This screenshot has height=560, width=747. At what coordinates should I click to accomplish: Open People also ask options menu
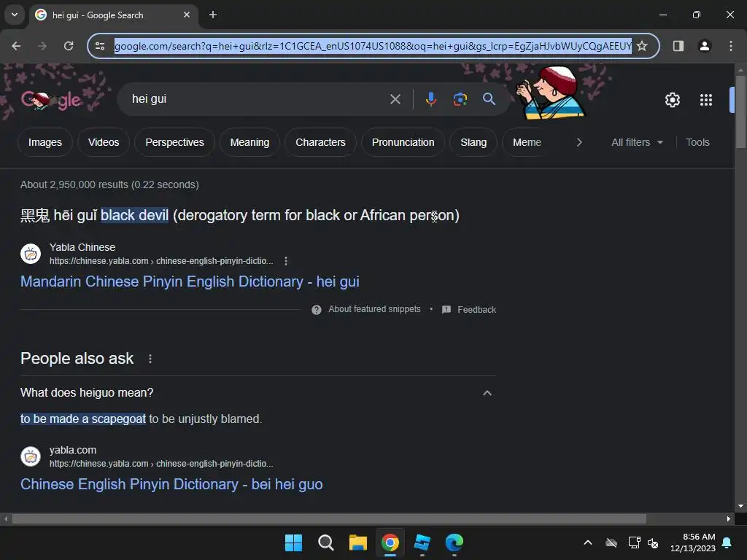(x=150, y=359)
